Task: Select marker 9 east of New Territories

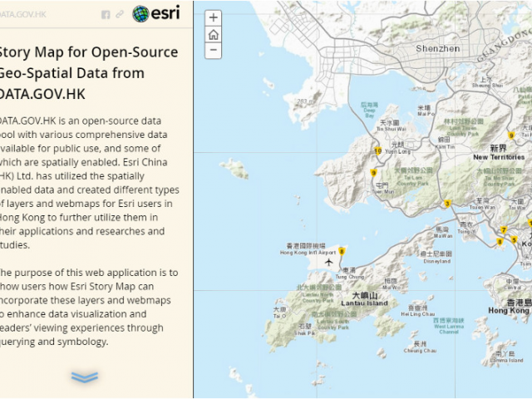Action: [511, 135]
